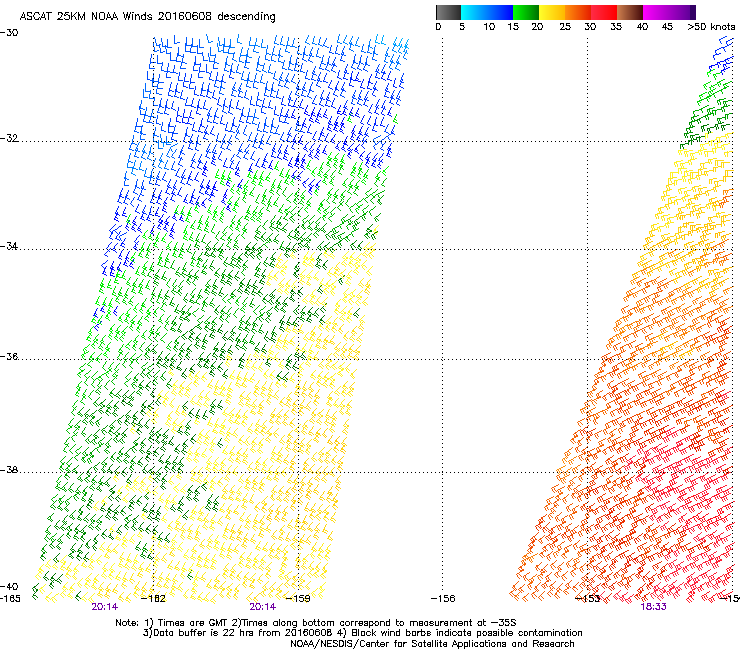The height and width of the screenshot is (650, 740).
Task: Click the 18:33 swath time label
Action: [x=653, y=607]
